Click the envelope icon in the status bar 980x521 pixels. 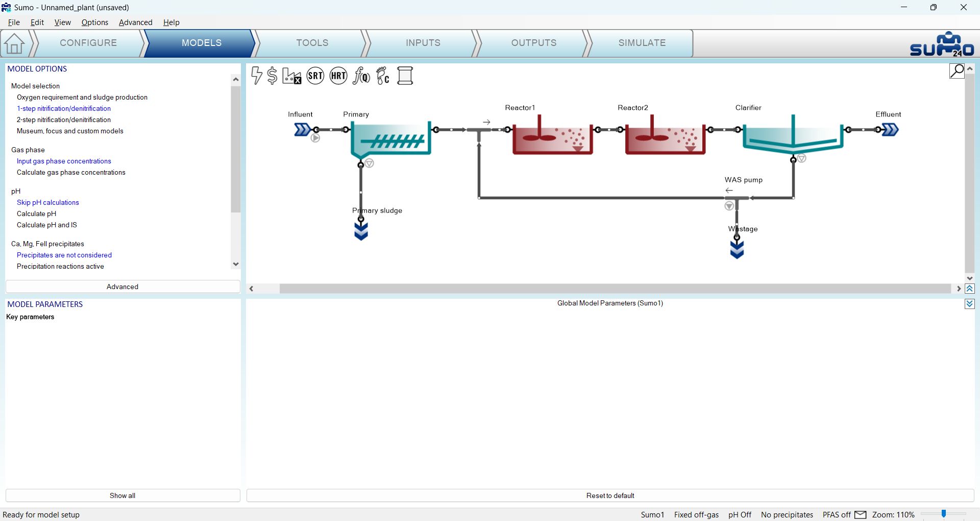(861, 515)
